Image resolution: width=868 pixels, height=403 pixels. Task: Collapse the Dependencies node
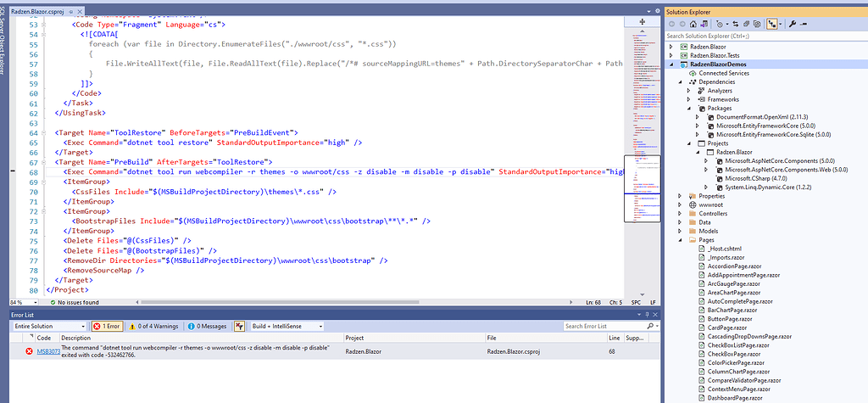[x=681, y=82]
